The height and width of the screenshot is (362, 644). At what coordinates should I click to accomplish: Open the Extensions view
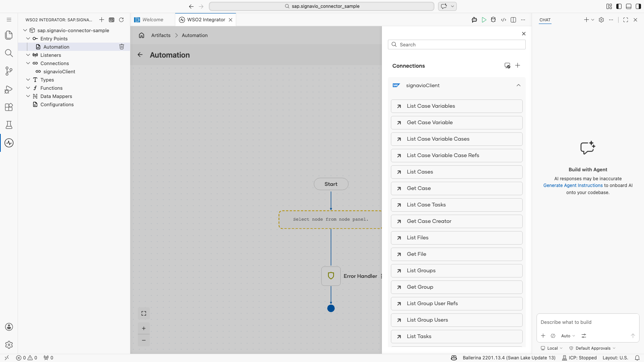pyautogui.click(x=9, y=107)
